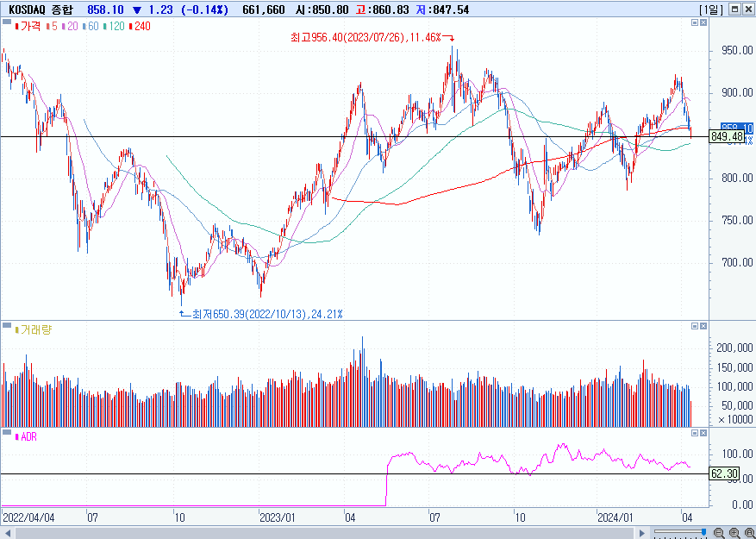This screenshot has width=756, height=539.
Task: Maximize the price chart pane
Action: 695,22
